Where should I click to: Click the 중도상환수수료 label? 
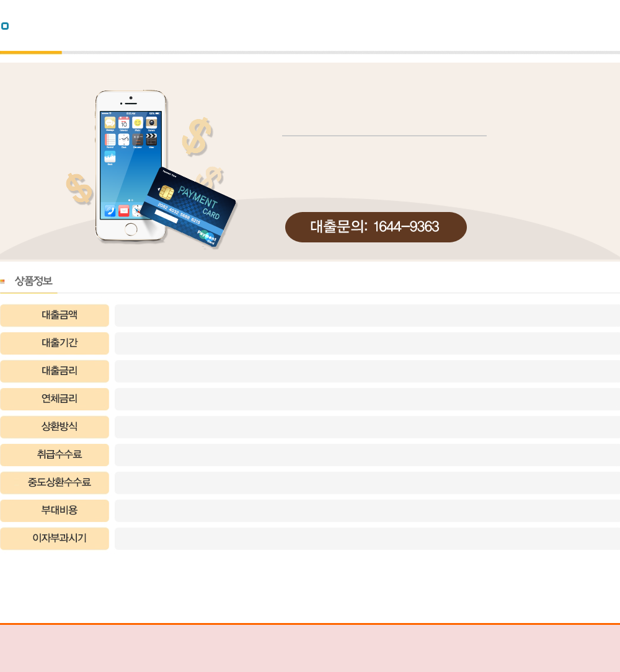coord(55,482)
